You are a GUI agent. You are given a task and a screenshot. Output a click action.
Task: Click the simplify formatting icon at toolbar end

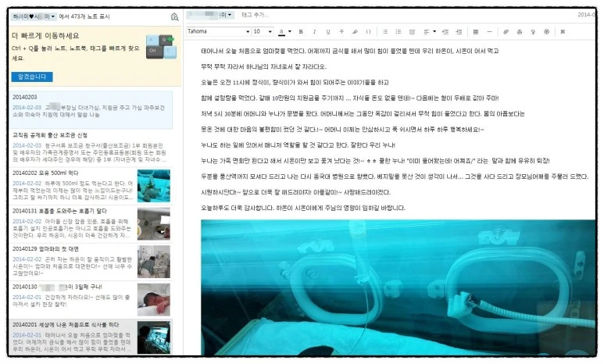[x=563, y=31]
